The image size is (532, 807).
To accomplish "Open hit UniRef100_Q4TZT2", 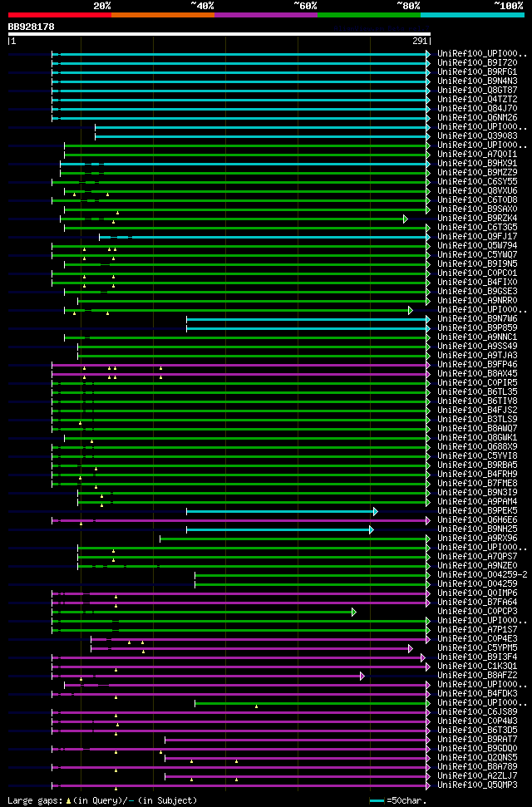I will point(477,100).
